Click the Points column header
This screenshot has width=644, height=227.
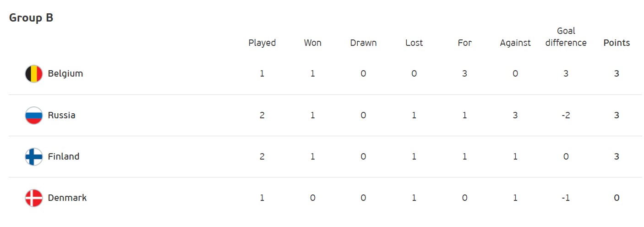click(617, 43)
